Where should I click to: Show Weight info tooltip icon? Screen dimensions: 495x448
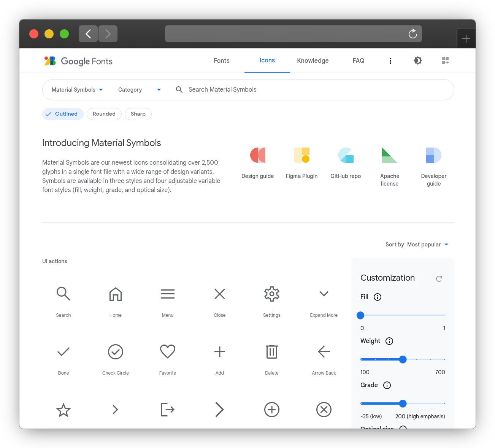click(389, 341)
